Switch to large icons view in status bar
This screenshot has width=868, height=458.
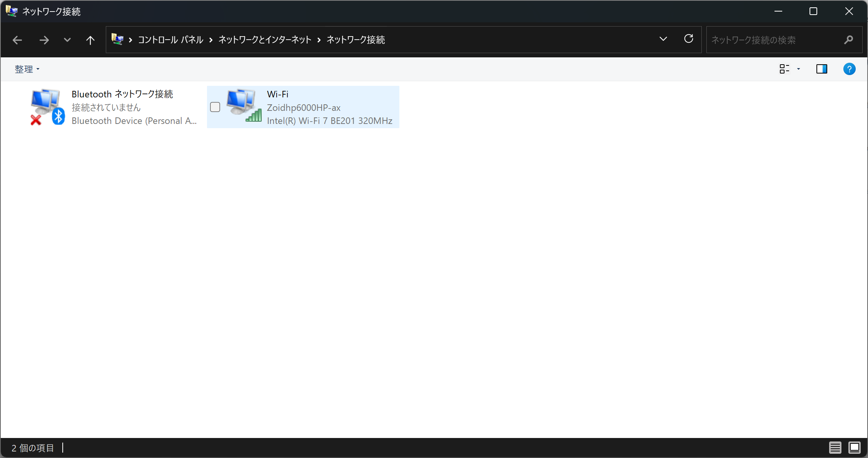click(855, 448)
